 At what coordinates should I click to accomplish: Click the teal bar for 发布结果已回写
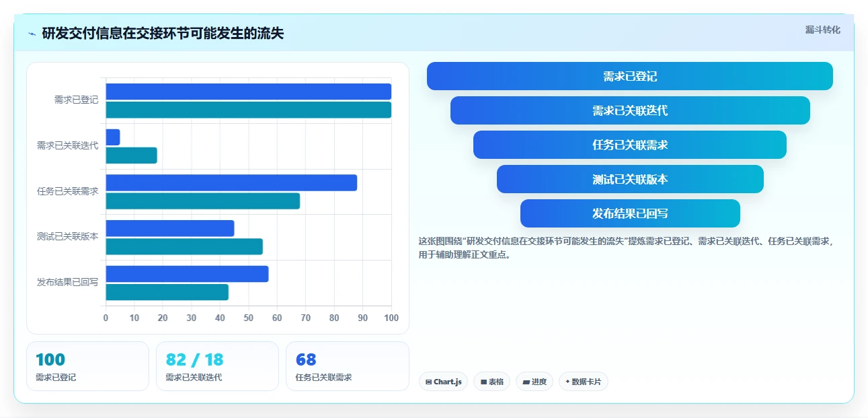(167, 292)
